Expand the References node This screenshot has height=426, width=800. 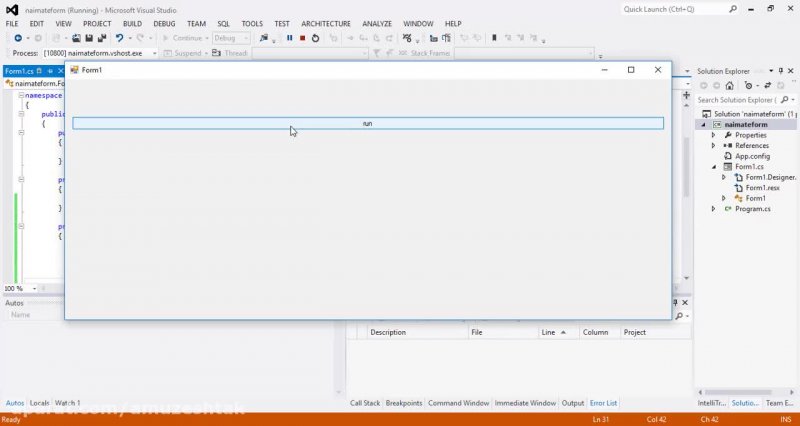point(714,146)
